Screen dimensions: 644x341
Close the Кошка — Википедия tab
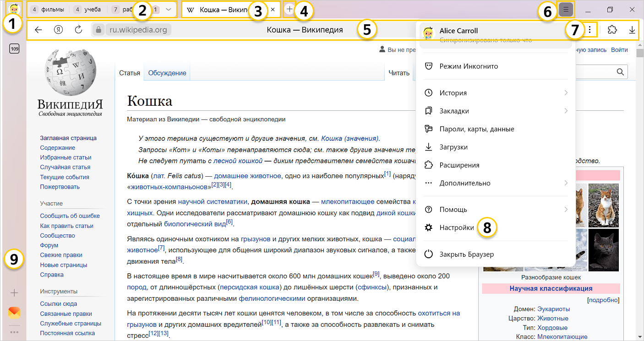(273, 9)
